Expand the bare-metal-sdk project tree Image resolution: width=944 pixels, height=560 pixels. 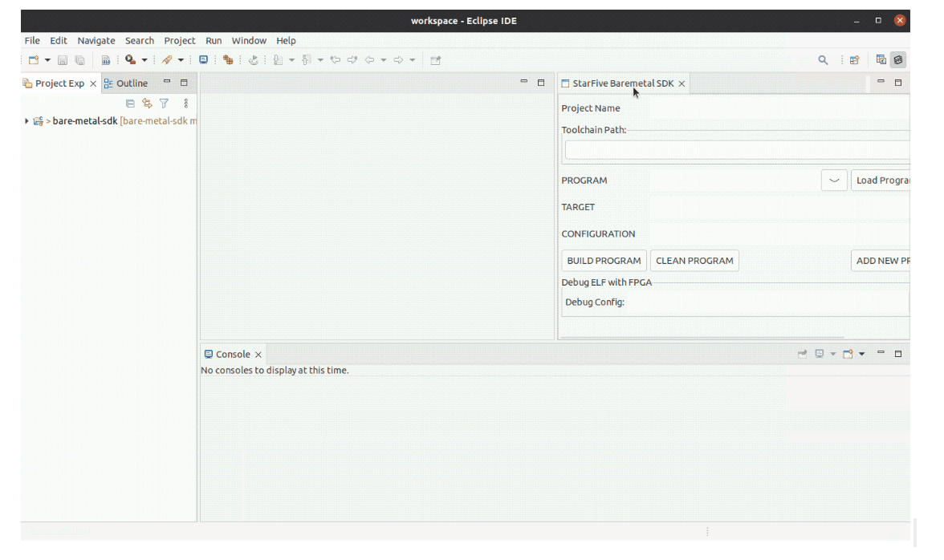(x=26, y=121)
